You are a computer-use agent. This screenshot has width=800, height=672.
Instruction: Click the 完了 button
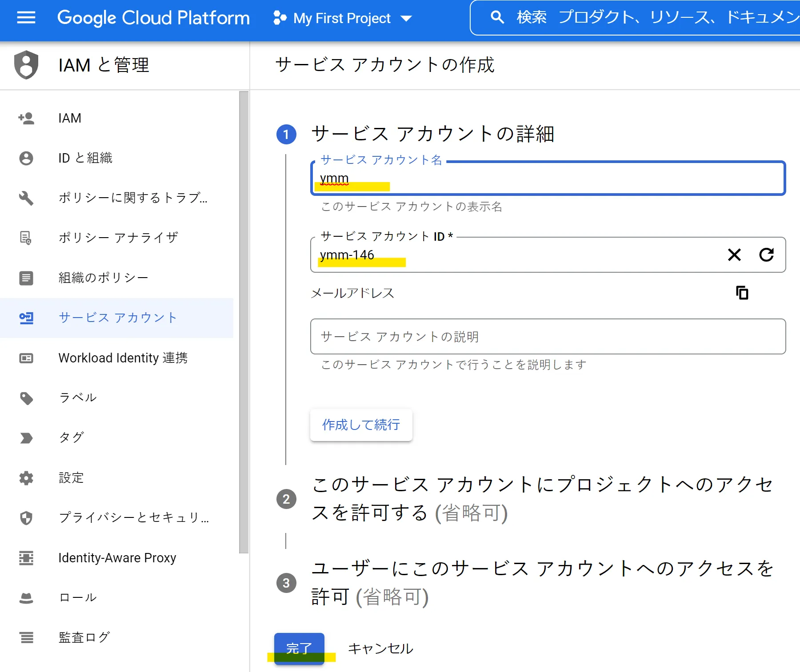(x=299, y=648)
